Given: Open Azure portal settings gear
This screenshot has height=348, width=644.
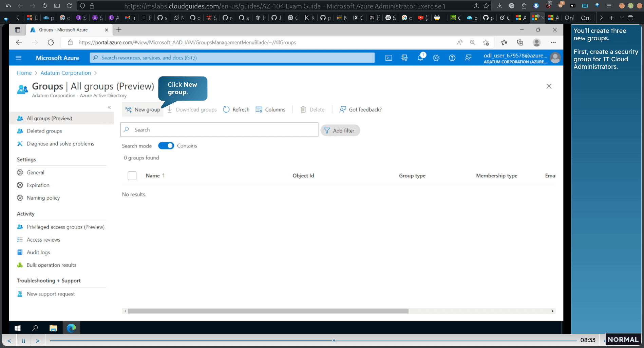Looking at the screenshot, I should (x=436, y=58).
